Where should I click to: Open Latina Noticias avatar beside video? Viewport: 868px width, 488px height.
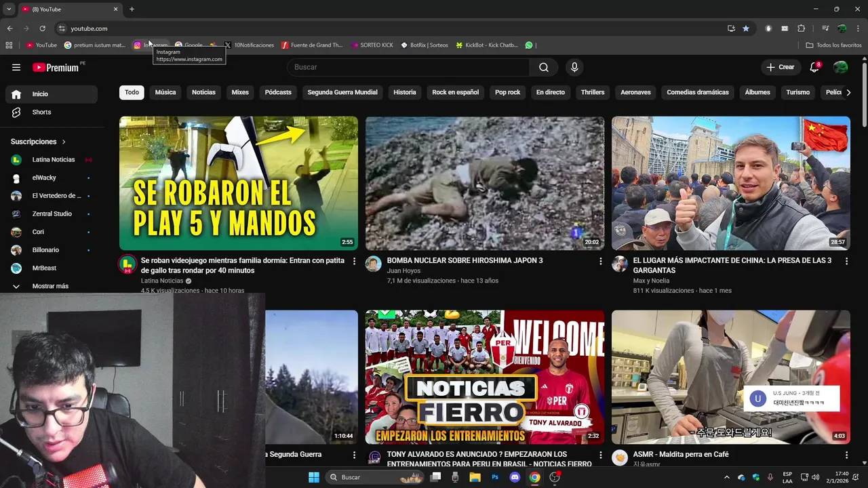[127, 264]
